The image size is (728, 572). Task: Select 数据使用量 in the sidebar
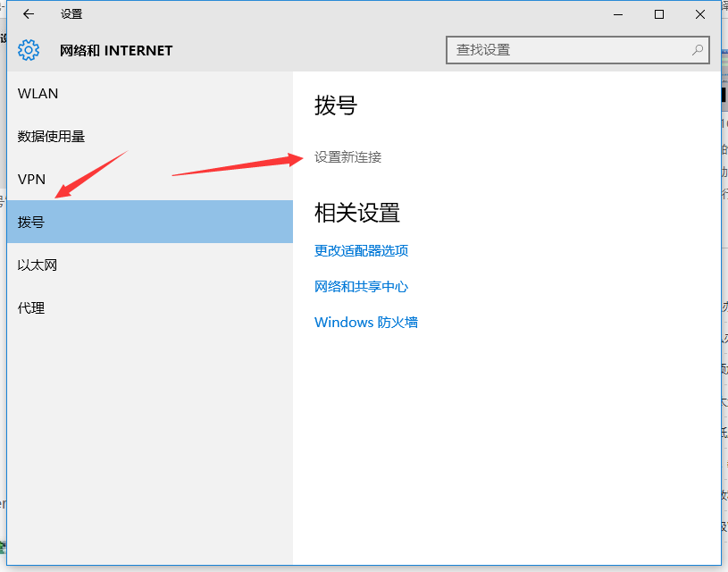point(149,136)
